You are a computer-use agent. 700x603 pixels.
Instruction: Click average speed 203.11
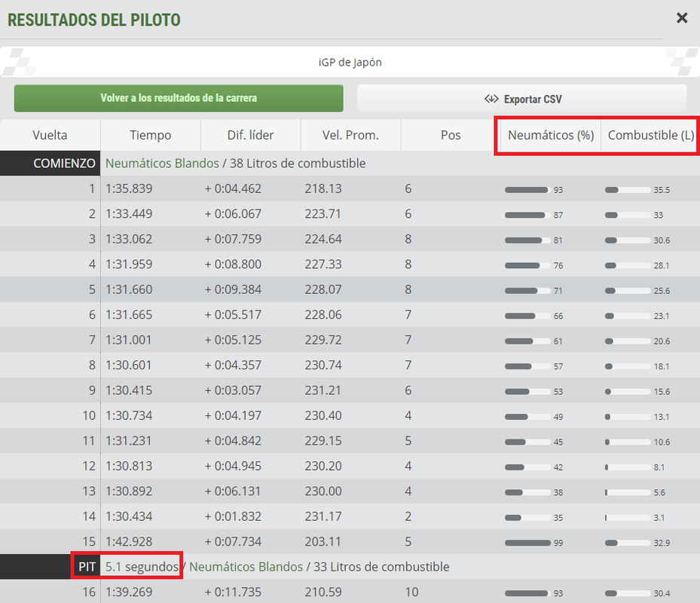323,542
